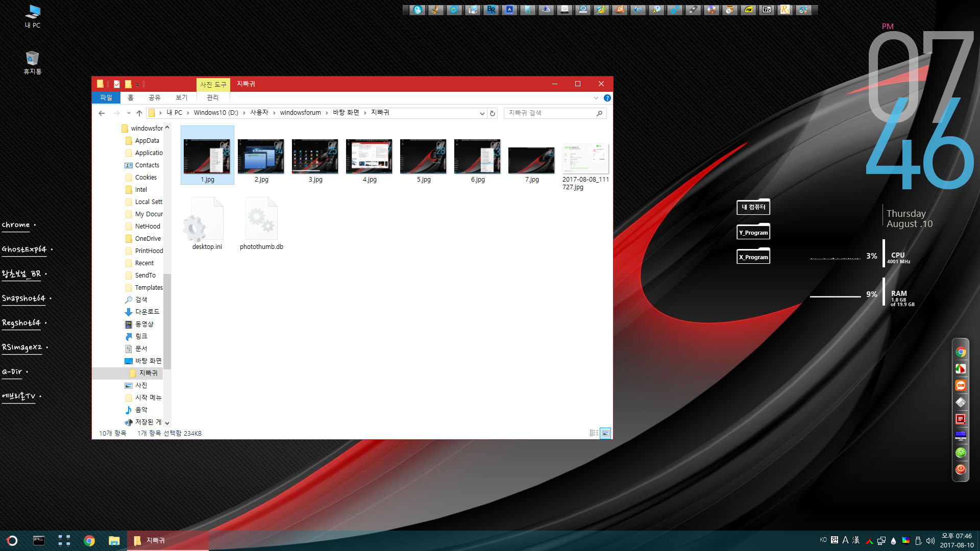Toggle the A input mode tray indicator

click(x=845, y=540)
